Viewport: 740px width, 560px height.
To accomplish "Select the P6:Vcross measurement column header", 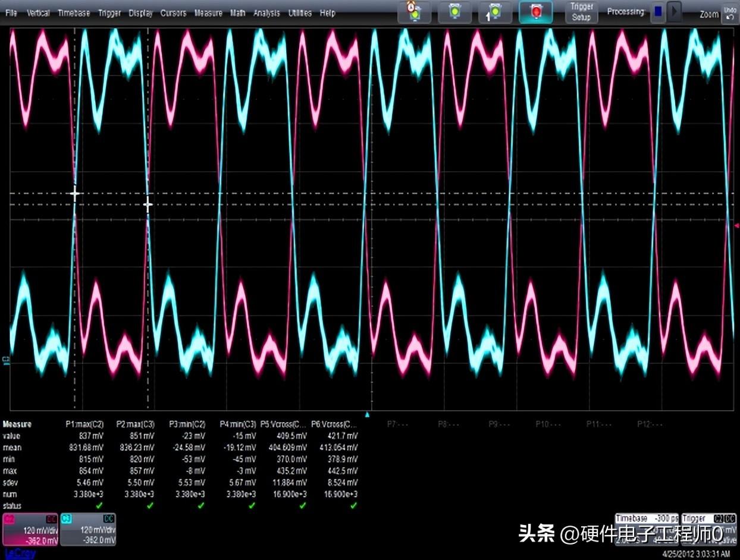I will pos(334,424).
